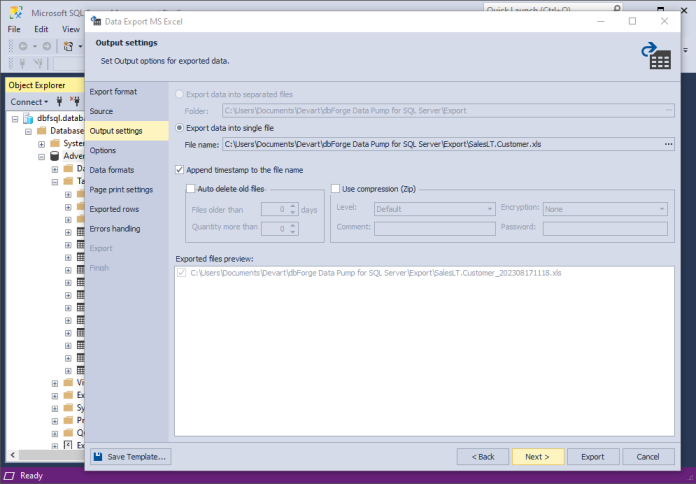This screenshot has width=696, height=484.
Task: Enable Auto delete old files checkbox
Action: [x=192, y=188]
